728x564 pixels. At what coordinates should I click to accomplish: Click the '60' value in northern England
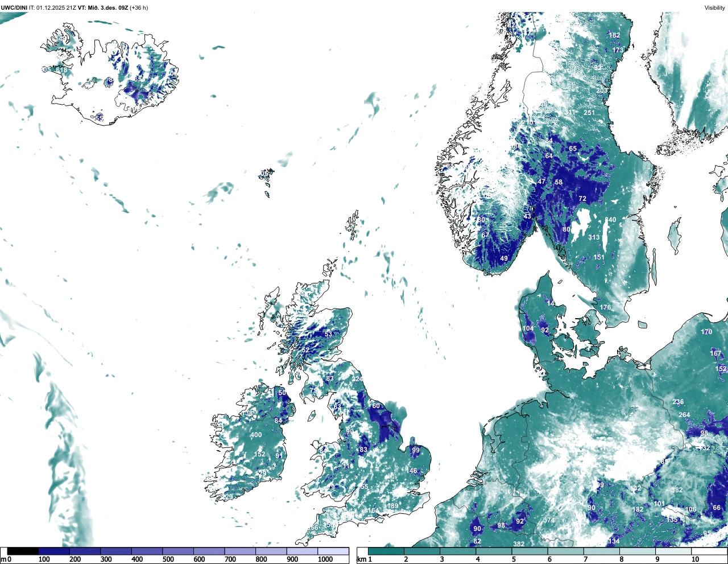(376, 406)
